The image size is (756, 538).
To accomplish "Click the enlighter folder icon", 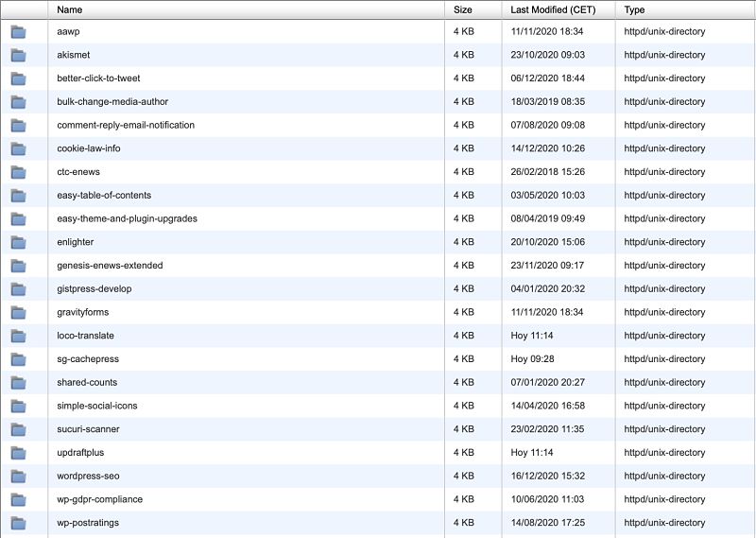I will [x=18, y=242].
